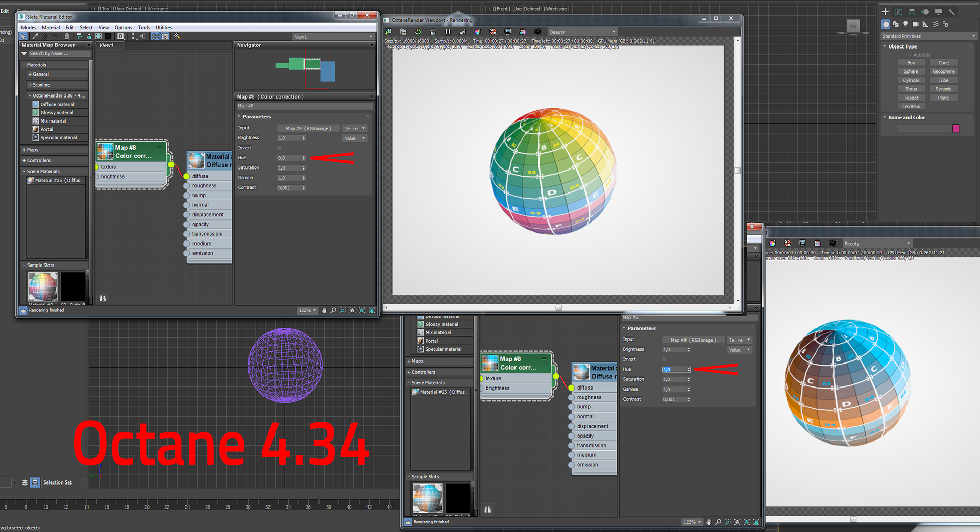Click the Hue value field in lower parameters

point(674,370)
